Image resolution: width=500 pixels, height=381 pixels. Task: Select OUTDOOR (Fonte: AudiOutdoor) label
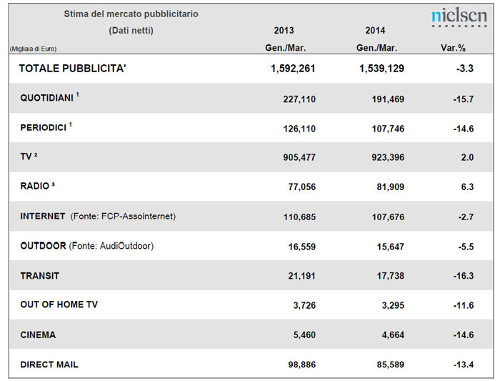tap(87, 246)
